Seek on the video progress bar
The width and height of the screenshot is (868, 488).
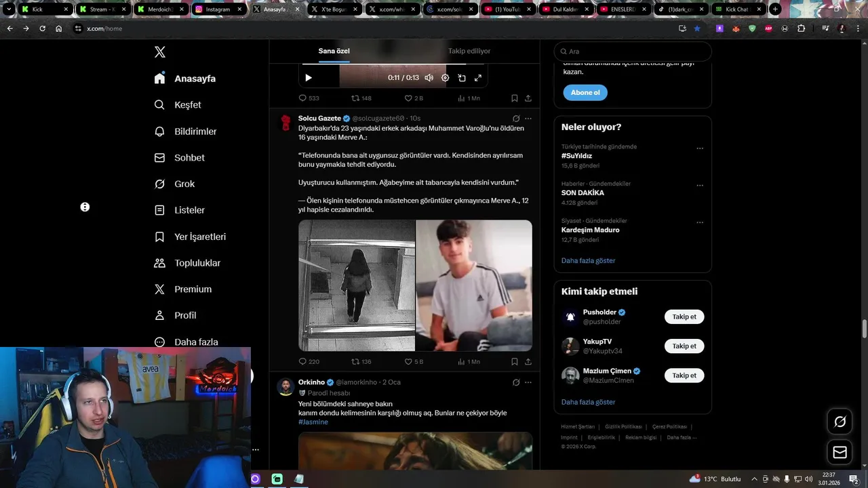tap(393, 64)
